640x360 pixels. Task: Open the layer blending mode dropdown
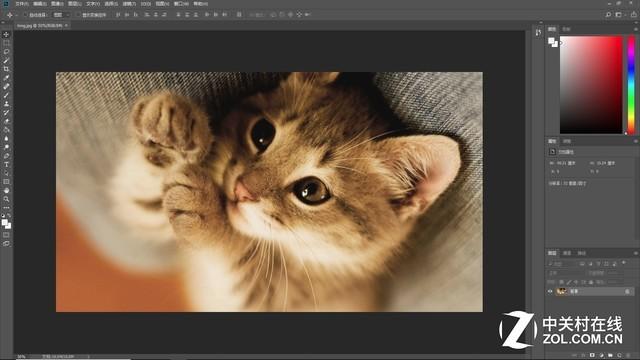click(x=565, y=273)
